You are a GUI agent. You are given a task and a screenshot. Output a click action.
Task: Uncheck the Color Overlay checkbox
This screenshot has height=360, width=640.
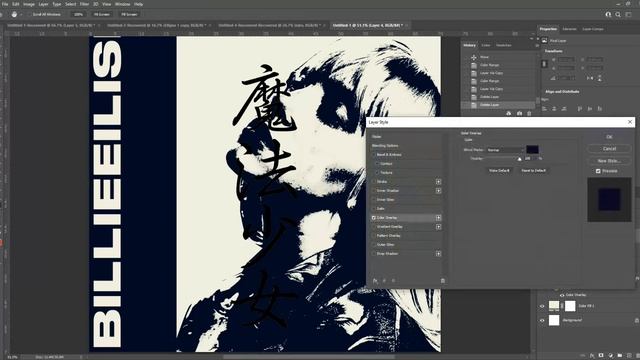373,218
